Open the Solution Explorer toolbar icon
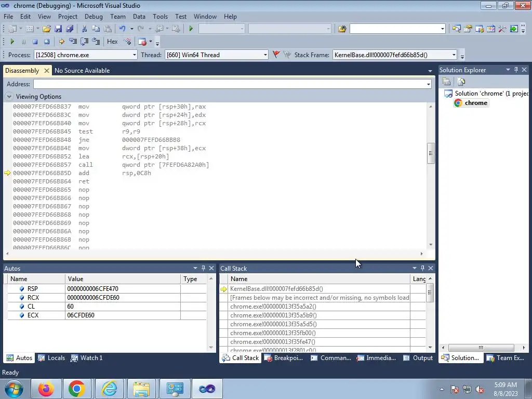 456,29
